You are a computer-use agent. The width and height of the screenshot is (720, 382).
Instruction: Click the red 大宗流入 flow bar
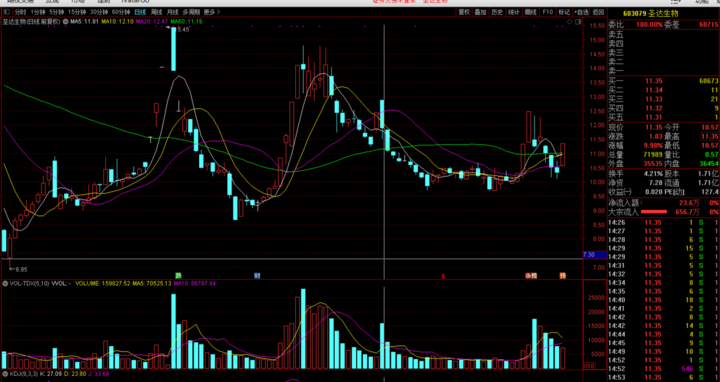[653, 212]
